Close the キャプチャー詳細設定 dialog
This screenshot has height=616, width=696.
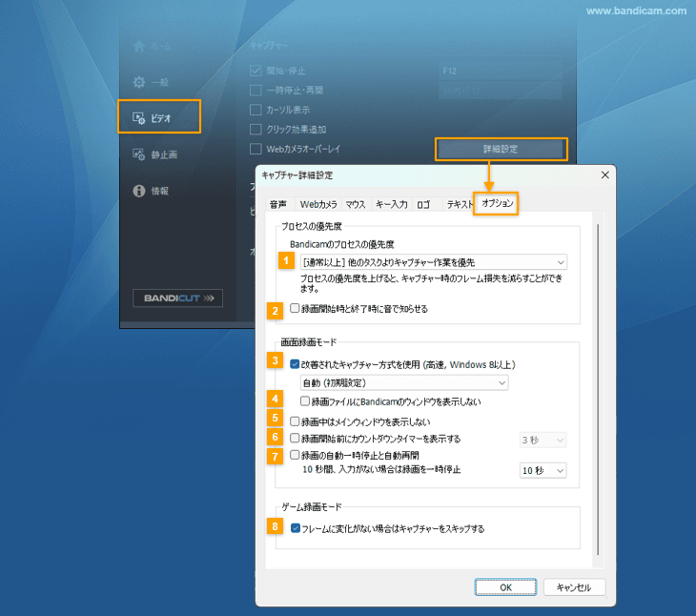[x=604, y=175]
